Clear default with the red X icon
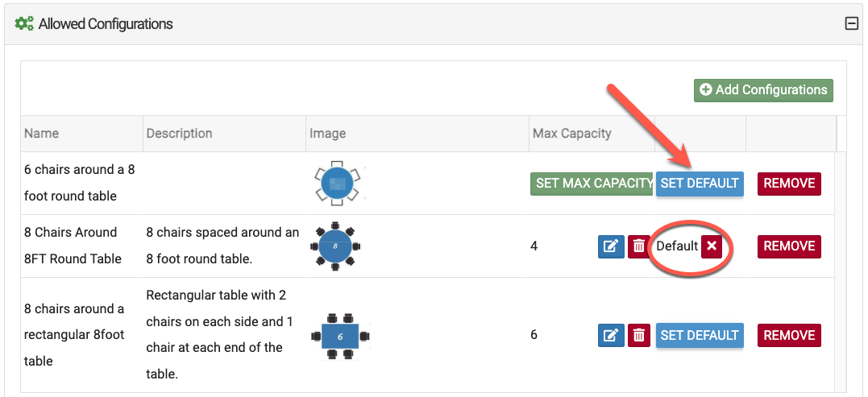 click(712, 246)
